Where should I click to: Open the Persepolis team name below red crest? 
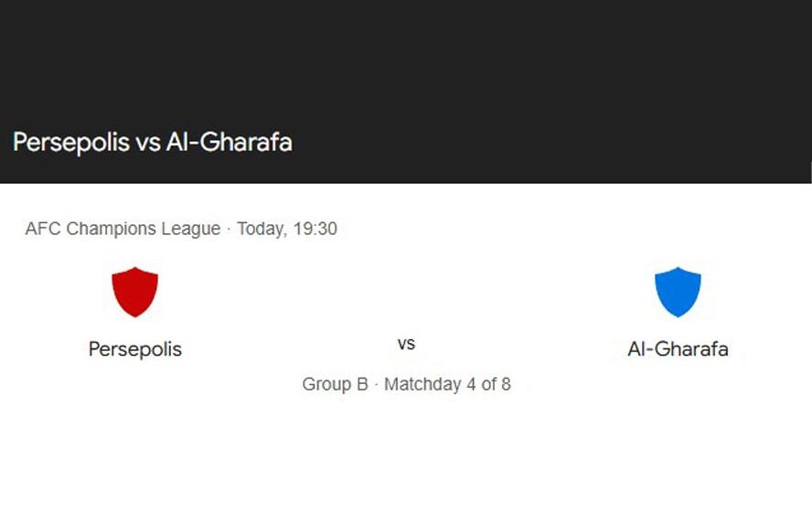pyautogui.click(x=135, y=349)
